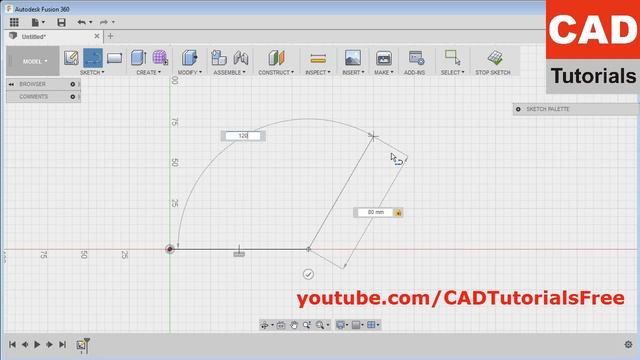This screenshot has width=640, height=360.
Task: Select the Create Form tool
Action: click(x=160, y=58)
